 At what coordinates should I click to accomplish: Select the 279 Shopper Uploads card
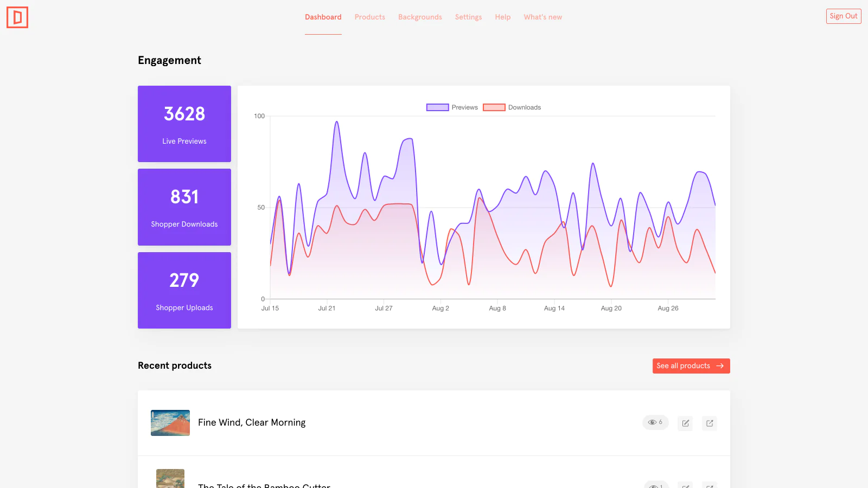tap(184, 290)
